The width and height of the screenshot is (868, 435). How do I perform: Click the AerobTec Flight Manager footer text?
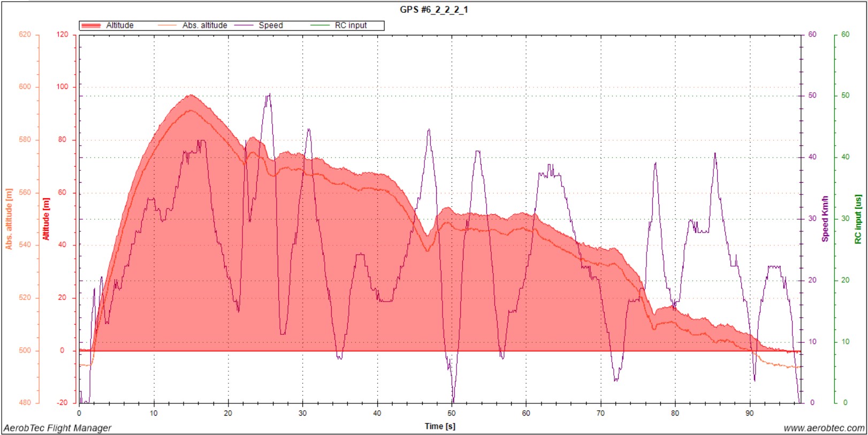click(x=57, y=428)
